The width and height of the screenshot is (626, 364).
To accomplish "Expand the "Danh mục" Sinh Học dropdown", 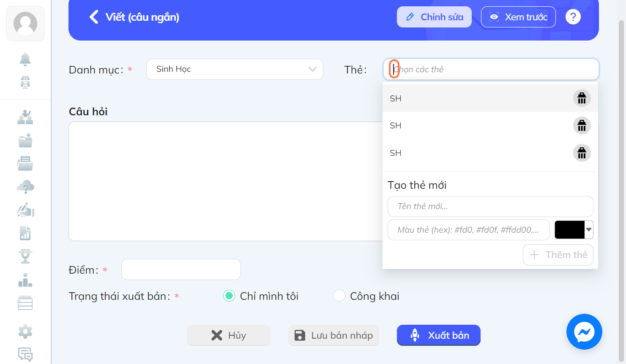I will (x=235, y=69).
